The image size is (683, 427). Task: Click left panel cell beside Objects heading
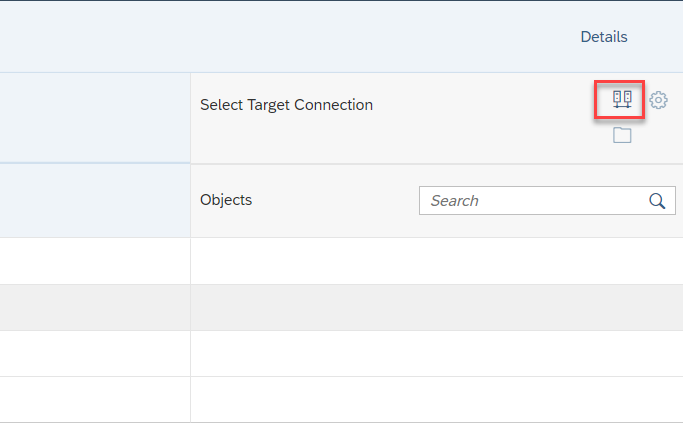coord(95,201)
